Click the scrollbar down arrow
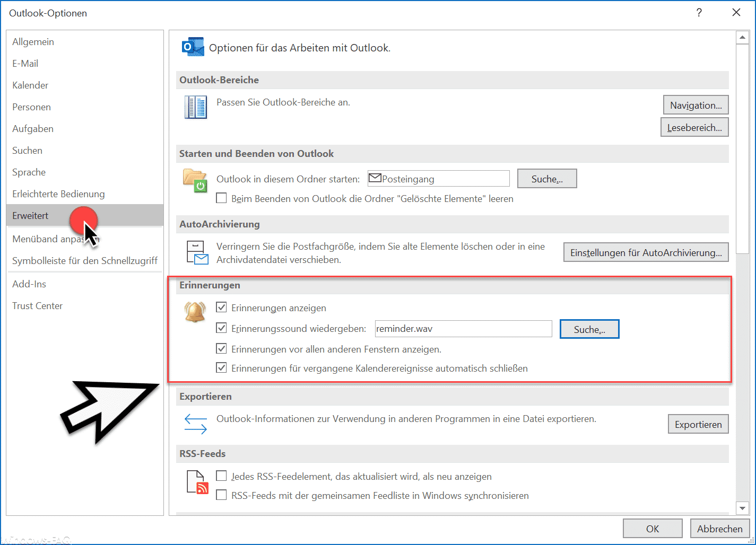This screenshot has height=545, width=756. pyautogui.click(x=742, y=508)
